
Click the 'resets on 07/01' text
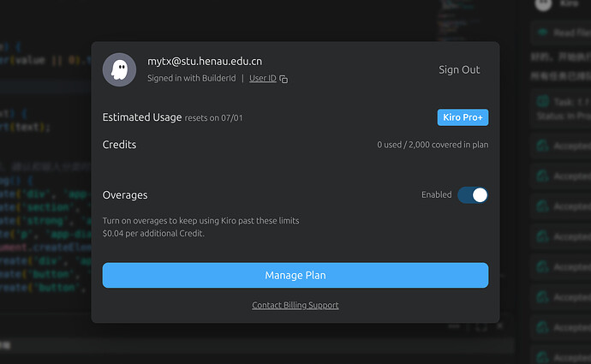click(x=213, y=118)
